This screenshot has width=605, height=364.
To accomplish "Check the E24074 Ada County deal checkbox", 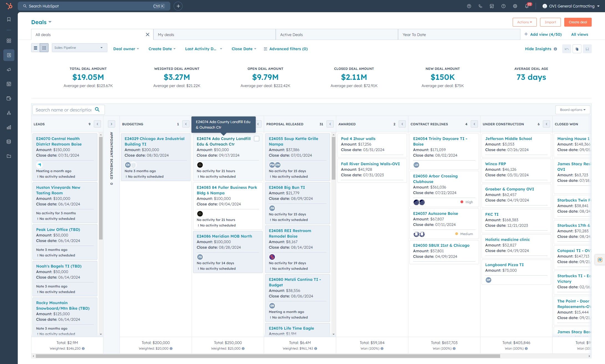I will 257,139.
